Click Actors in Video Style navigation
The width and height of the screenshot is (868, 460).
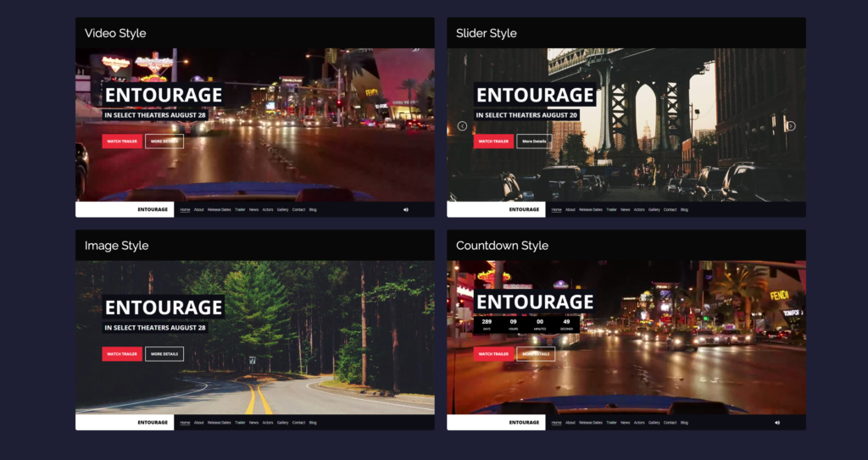click(267, 209)
